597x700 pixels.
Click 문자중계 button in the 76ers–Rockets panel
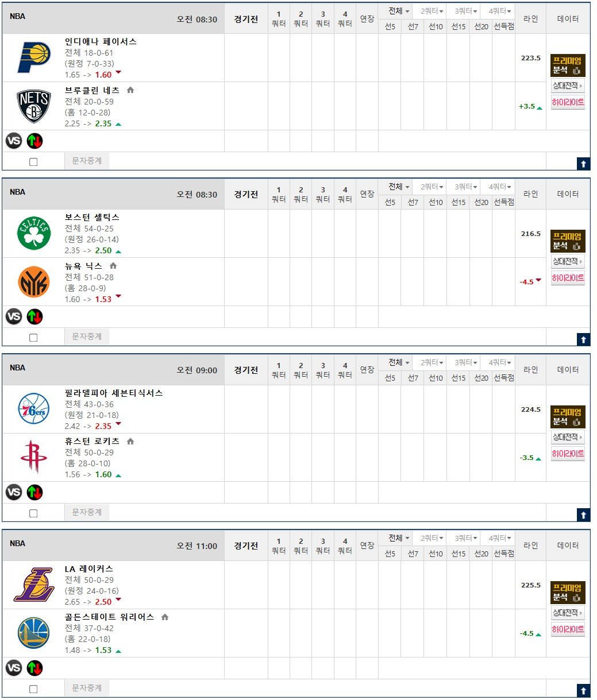point(87,512)
